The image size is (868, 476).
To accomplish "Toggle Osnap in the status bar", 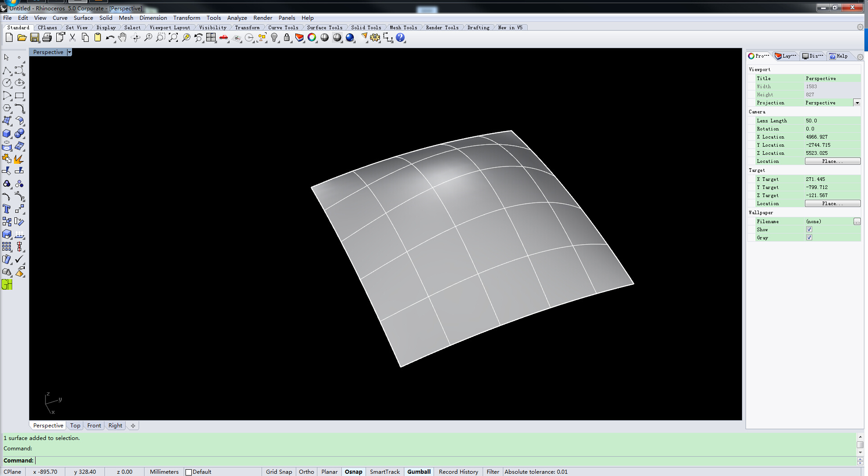I will [x=353, y=472].
